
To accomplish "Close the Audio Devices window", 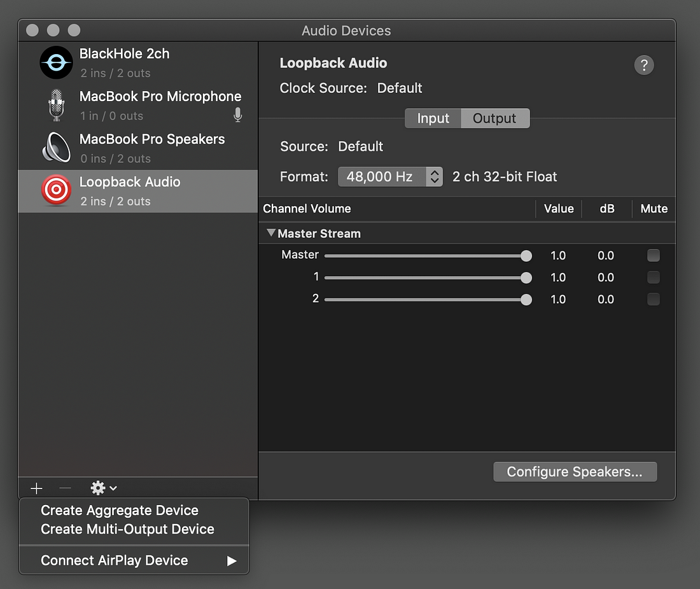I will [32, 30].
